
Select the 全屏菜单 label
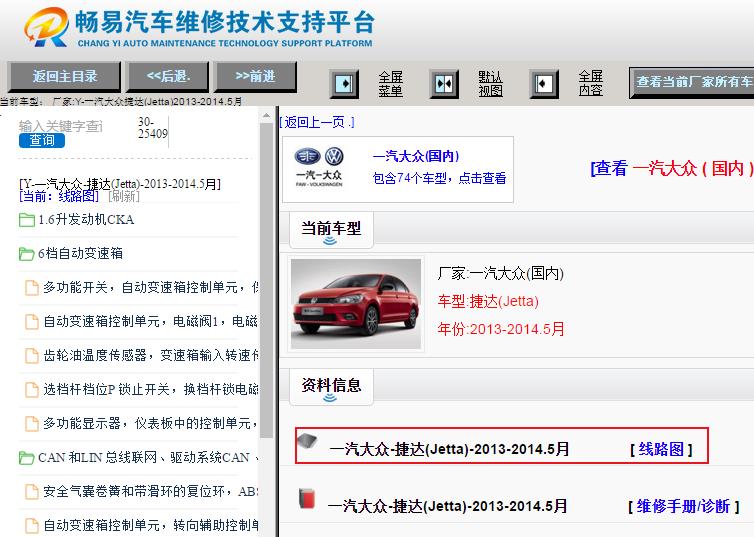pos(390,84)
